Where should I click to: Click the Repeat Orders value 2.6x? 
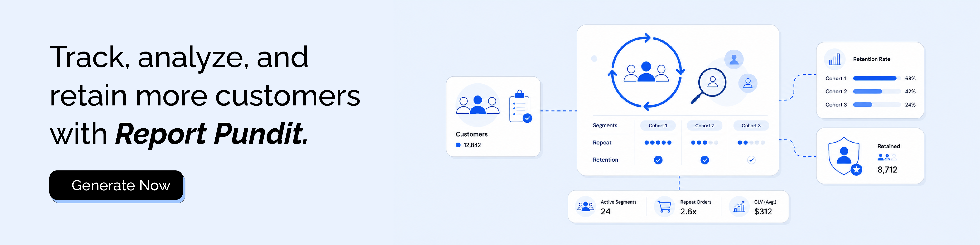(x=688, y=211)
